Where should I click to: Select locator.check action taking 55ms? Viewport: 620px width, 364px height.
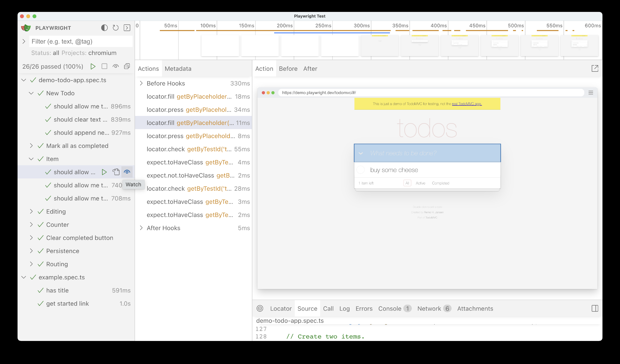[193, 149]
